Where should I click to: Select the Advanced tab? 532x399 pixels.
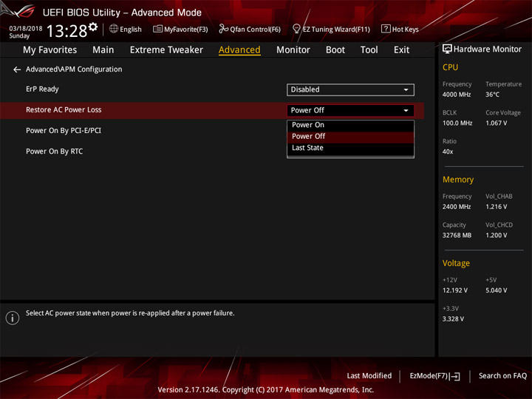point(239,50)
